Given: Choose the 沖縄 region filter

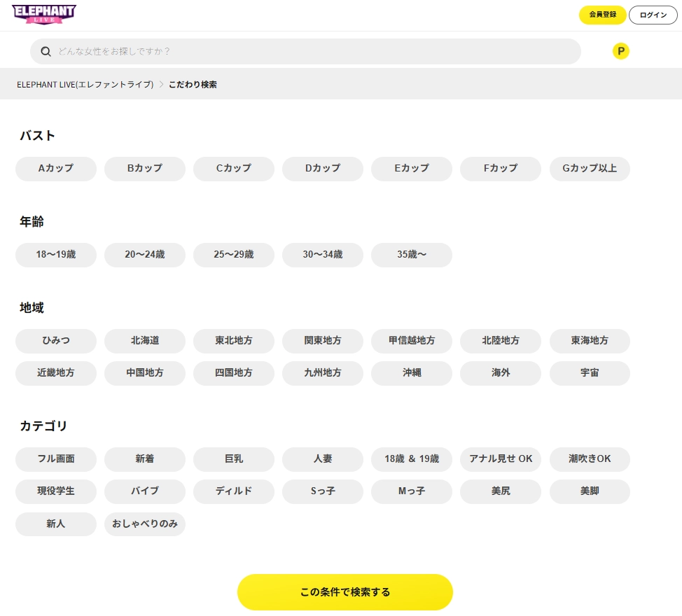Looking at the screenshot, I should point(412,373).
